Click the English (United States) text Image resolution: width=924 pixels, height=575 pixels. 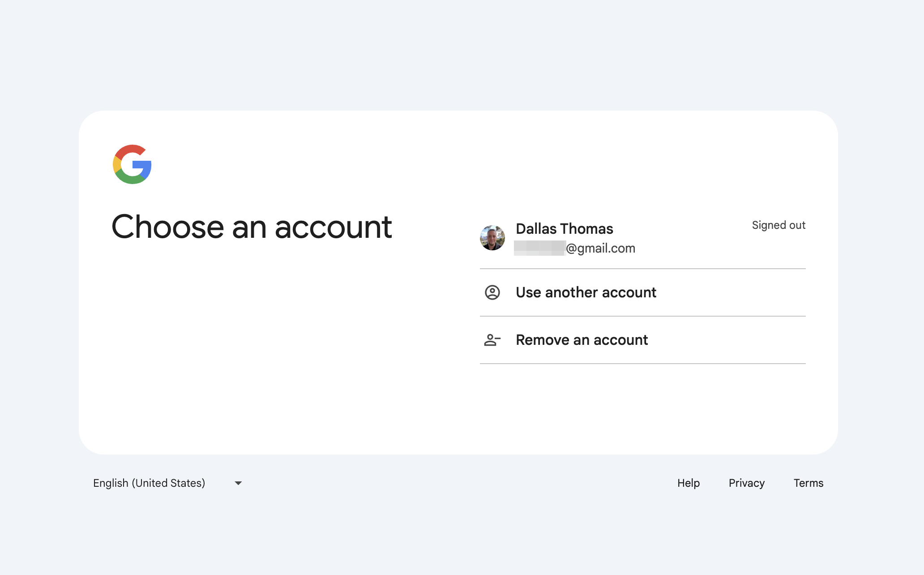click(149, 483)
